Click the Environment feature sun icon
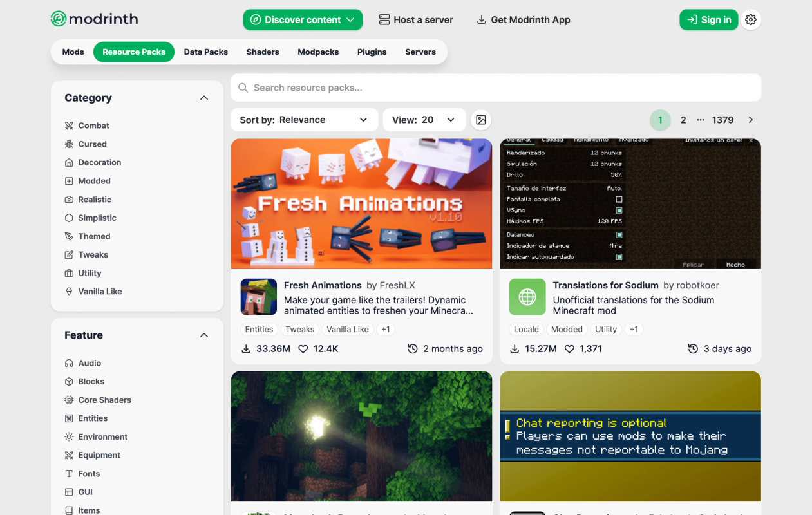This screenshot has height=515, width=812. pyautogui.click(x=69, y=436)
